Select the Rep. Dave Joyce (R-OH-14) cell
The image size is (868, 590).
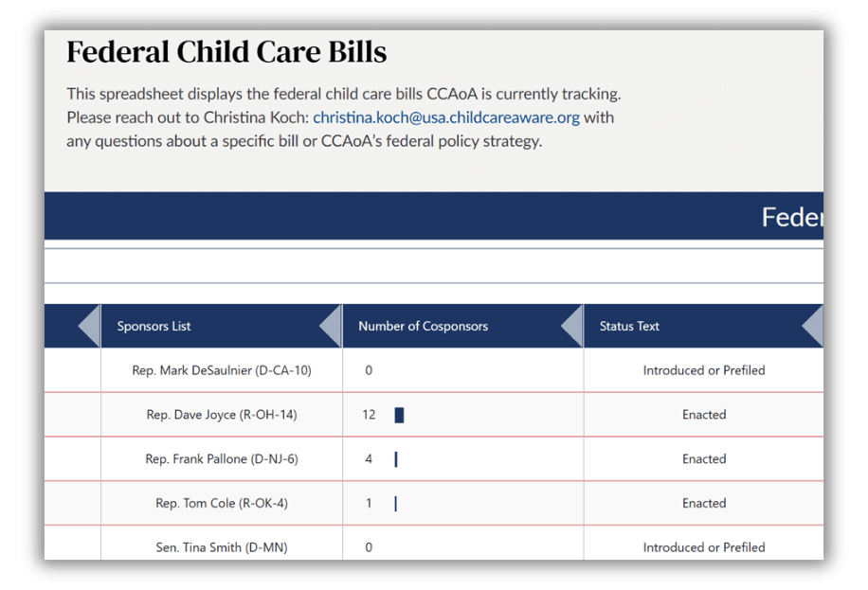point(222,415)
